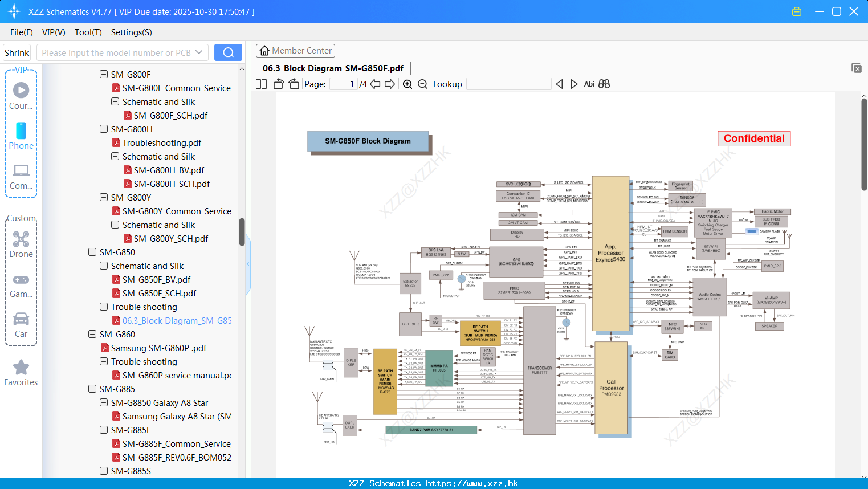Collapse the side panel splitter handle
868x489 pixels.
tap(248, 263)
